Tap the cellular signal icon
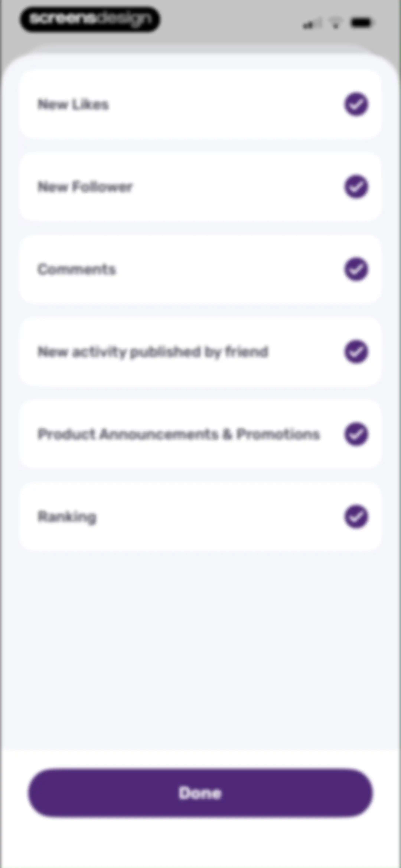This screenshot has height=868, width=401. pos(312,24)
